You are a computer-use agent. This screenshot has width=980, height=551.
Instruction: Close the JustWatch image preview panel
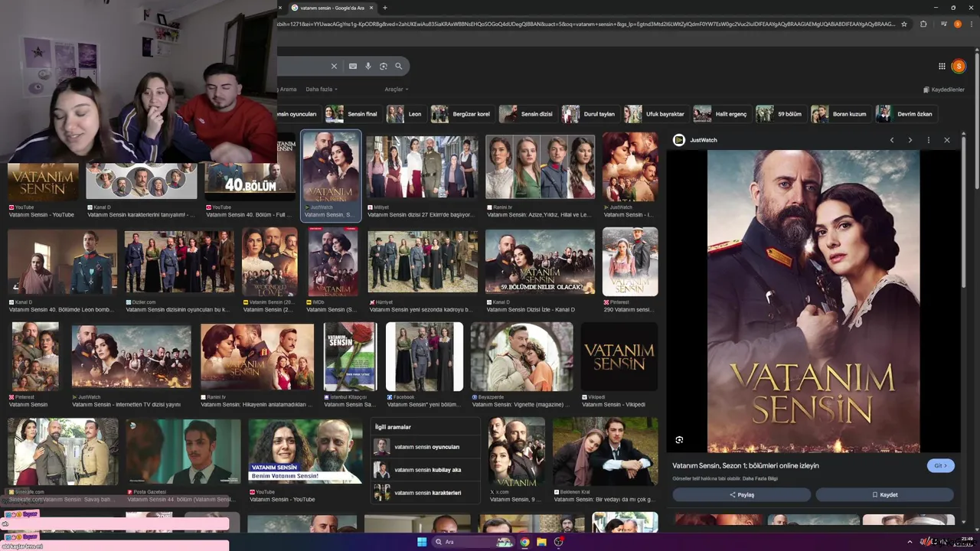tap(947, 140)
